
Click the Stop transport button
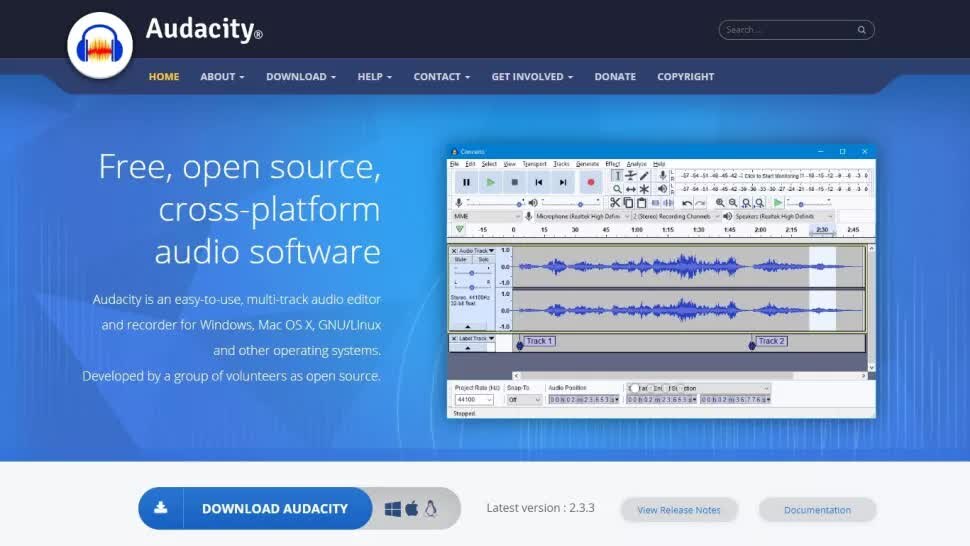coord(515,182)
